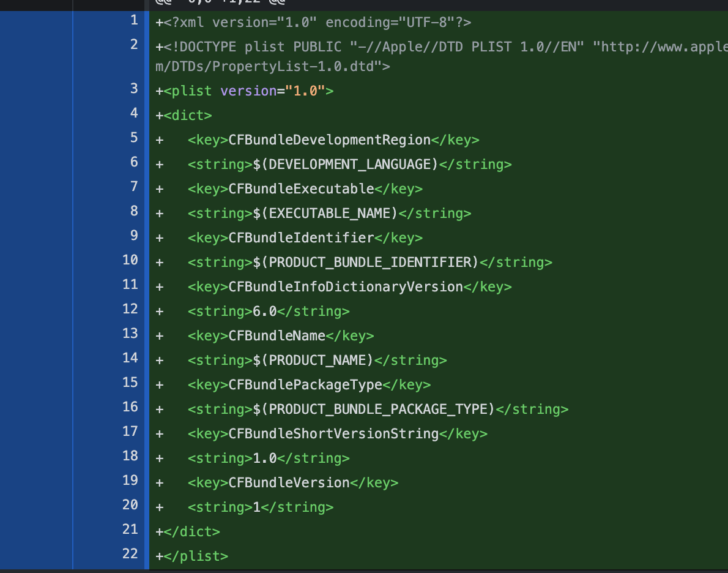The width and height of the screenshot is (728, 573).
Task: Click line number 13 in the gutter
Action: 130,333
